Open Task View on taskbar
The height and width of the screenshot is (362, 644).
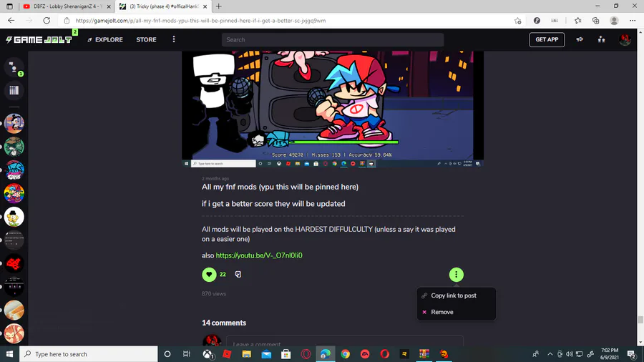click(x=187, y=354)
